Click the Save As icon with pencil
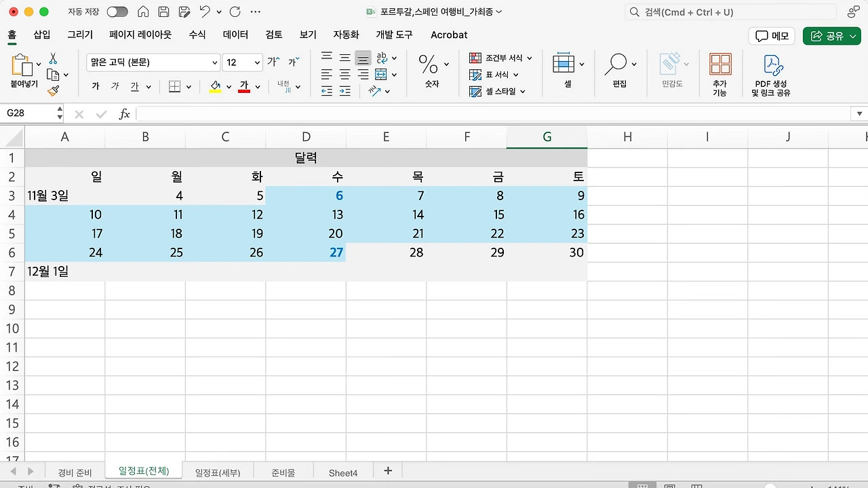The height and width of the screenshot is (488, 868). click(x=184, y=12)
